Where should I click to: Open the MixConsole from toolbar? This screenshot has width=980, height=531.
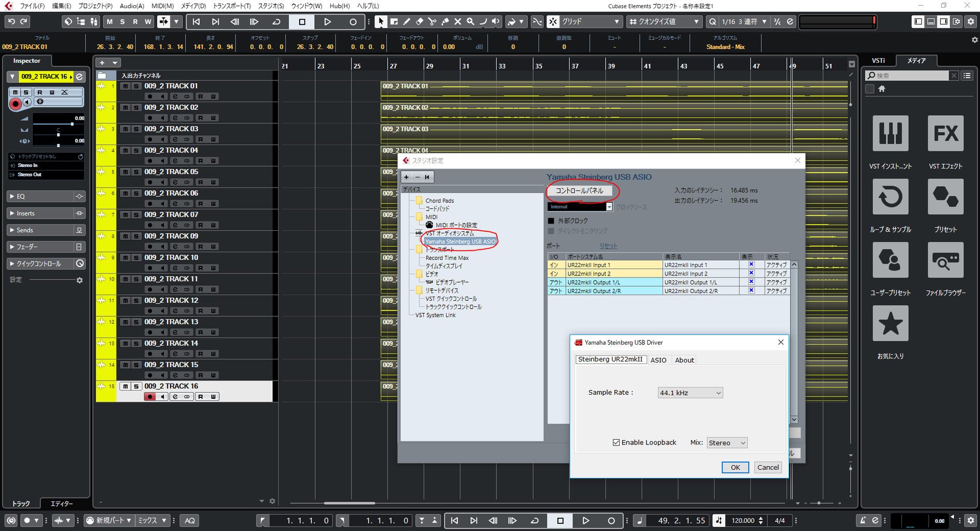pyautogui.click(x=94, y=22)
